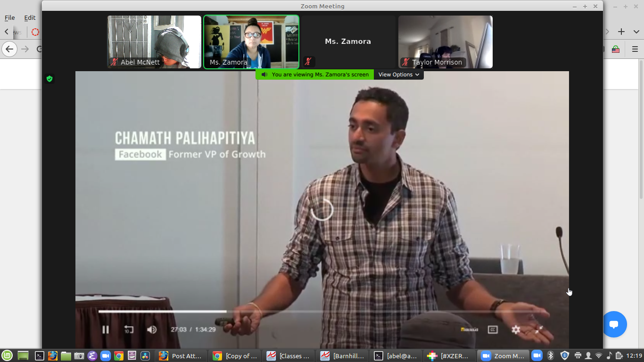
Task: Exit fullscreen on the video player
Action: pos(539,329)
